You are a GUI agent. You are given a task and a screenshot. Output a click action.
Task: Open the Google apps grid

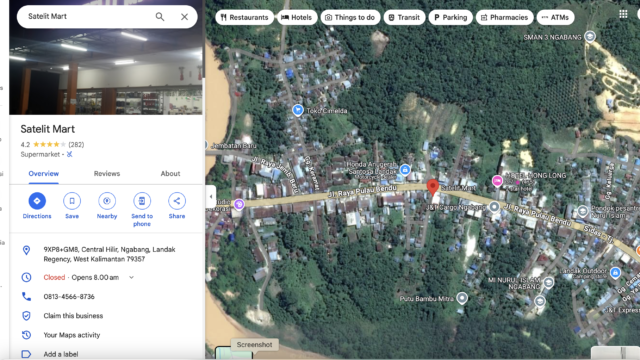tap(623, 14)
